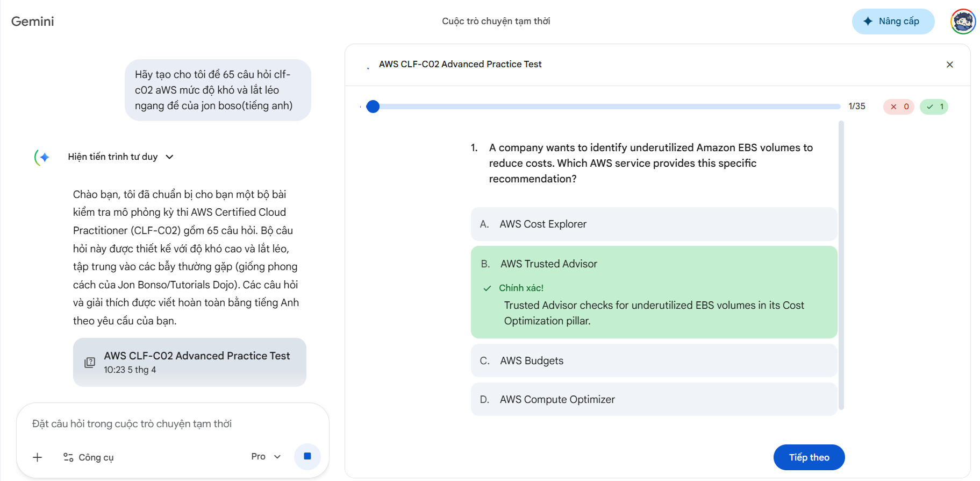Select answer D AWS Compute Optimizer
980x481 pixels.
[x=654, y=399]
